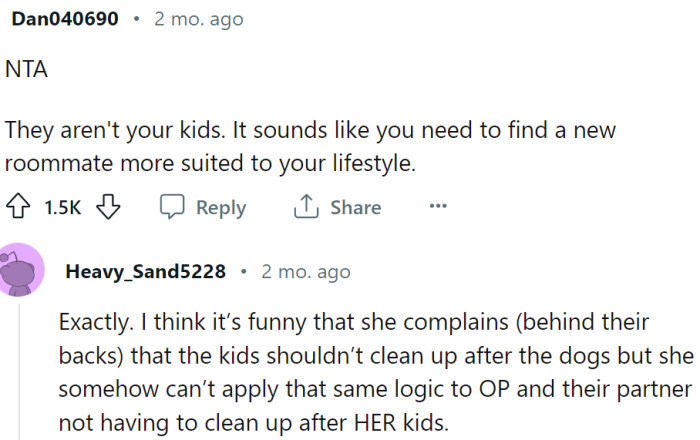Open Dan040690's user profile link
Image resolution: width=700 pixels, height=440 pixels.
tap(65, 19)
